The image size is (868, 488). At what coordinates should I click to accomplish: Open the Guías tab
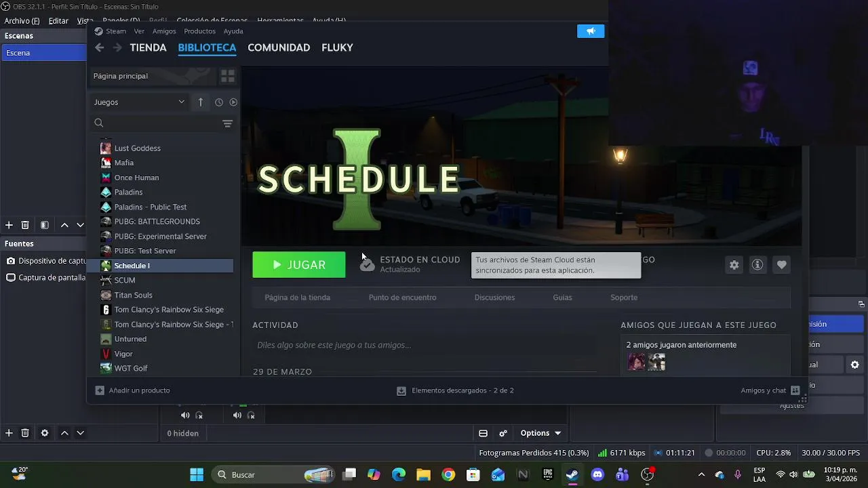tap(562, 298)
